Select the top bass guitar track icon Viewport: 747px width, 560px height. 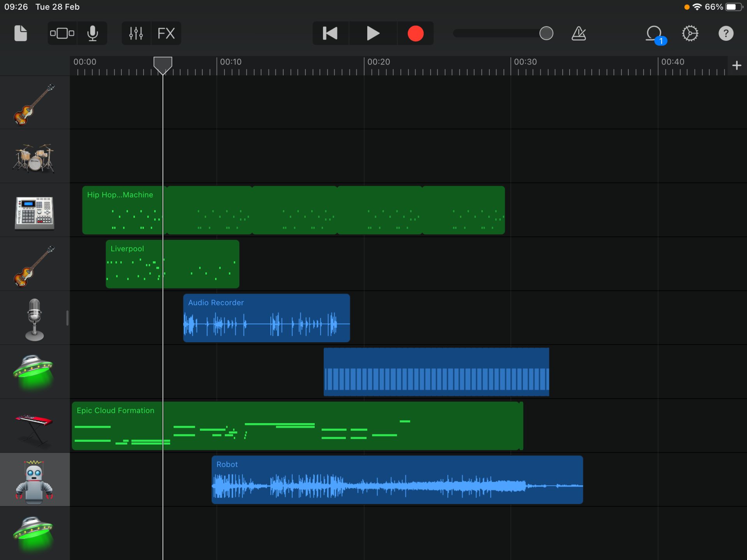34,103
